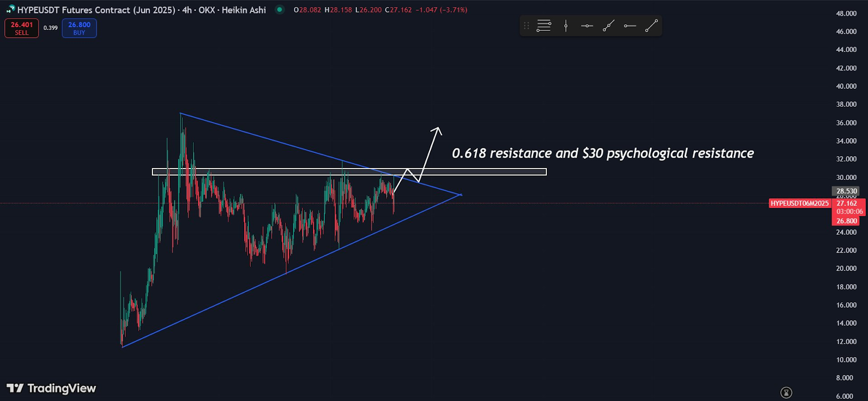Click the 27.162 current price label

(847, 204)
